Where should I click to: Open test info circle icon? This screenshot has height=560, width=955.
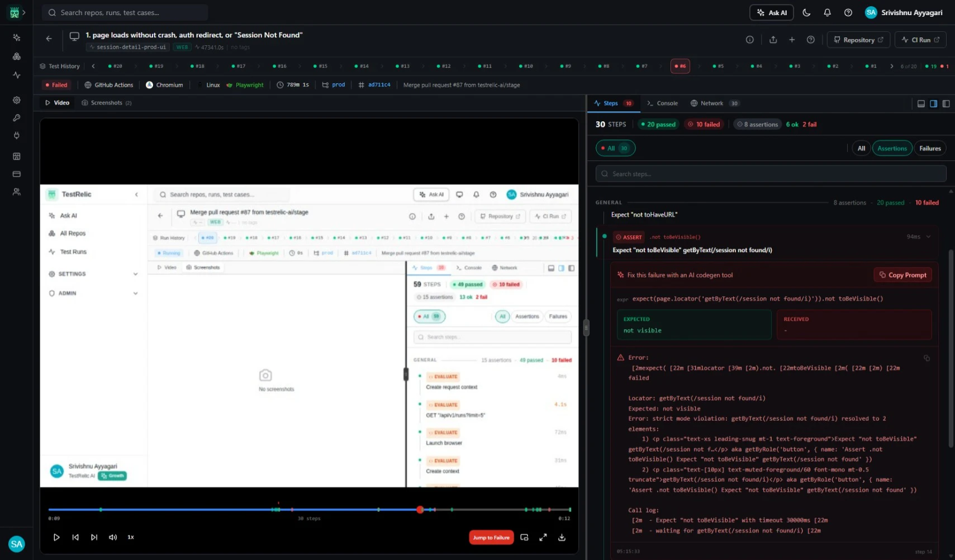click(x=750, y=40)
